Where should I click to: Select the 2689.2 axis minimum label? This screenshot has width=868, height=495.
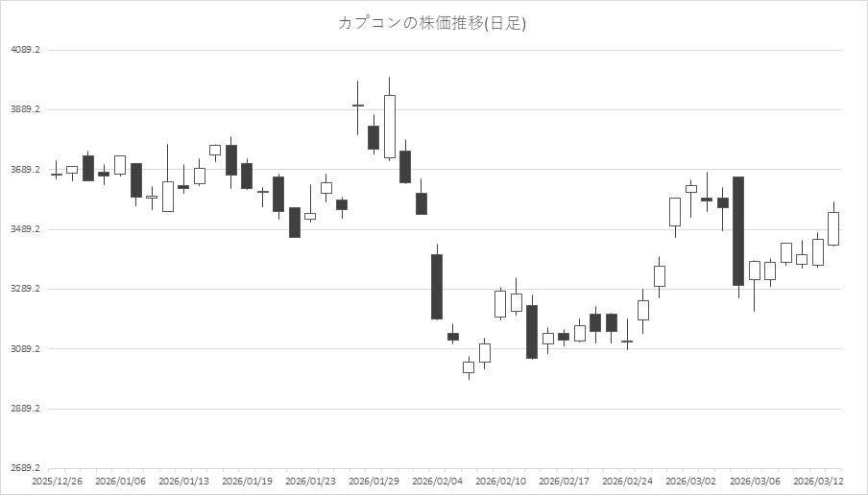click(27, 469)
